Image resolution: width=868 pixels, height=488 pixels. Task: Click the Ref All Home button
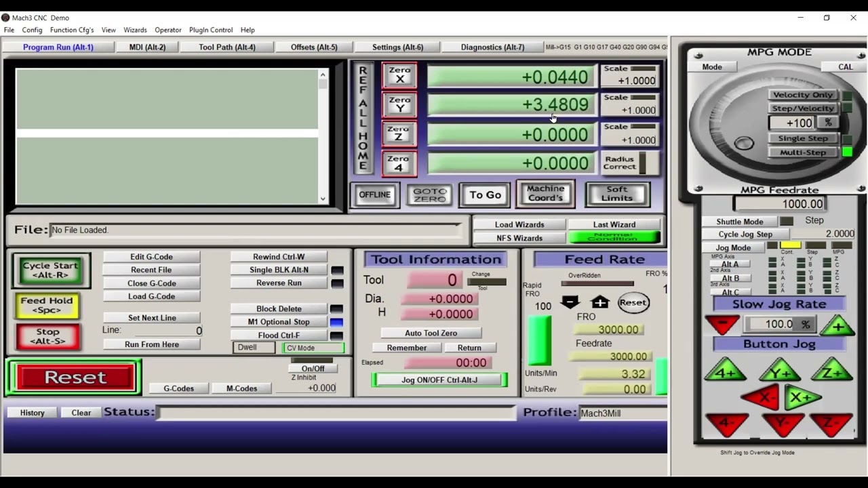363,118
